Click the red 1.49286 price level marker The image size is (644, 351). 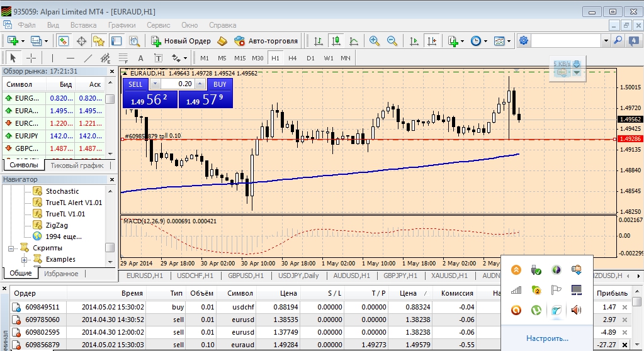(x=630, y=139)
